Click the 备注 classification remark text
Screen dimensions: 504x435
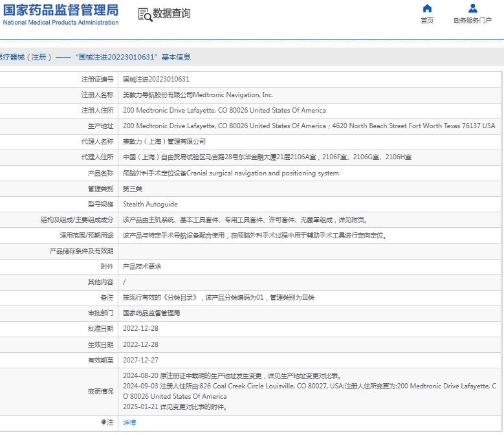pos(218,297)
